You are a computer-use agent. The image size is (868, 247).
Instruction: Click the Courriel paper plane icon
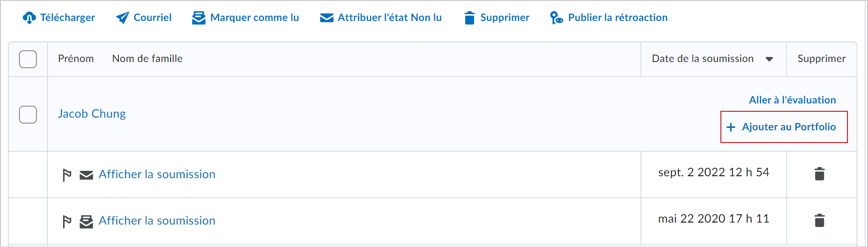tap(123, 18)
